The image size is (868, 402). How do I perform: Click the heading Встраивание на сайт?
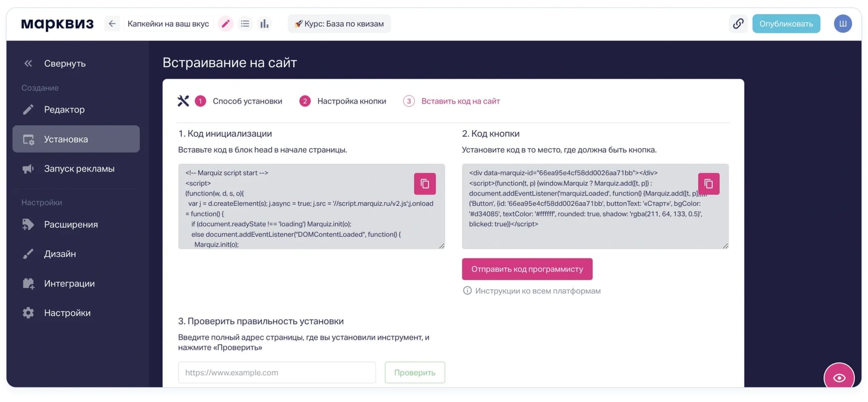click(230, 62)
